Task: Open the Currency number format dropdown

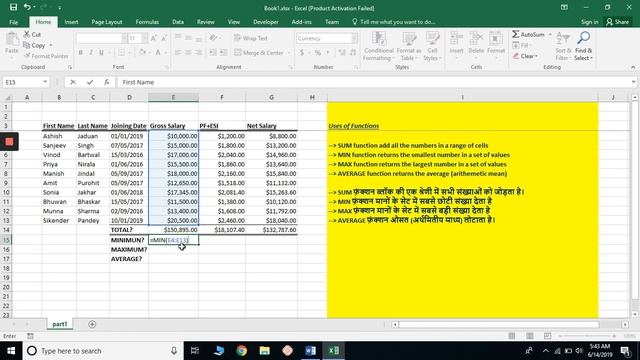Action: point(354,38)
